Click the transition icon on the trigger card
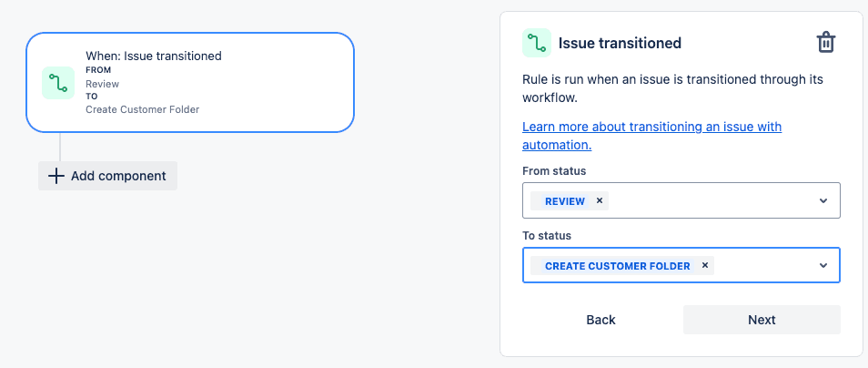 pos(58,83)
